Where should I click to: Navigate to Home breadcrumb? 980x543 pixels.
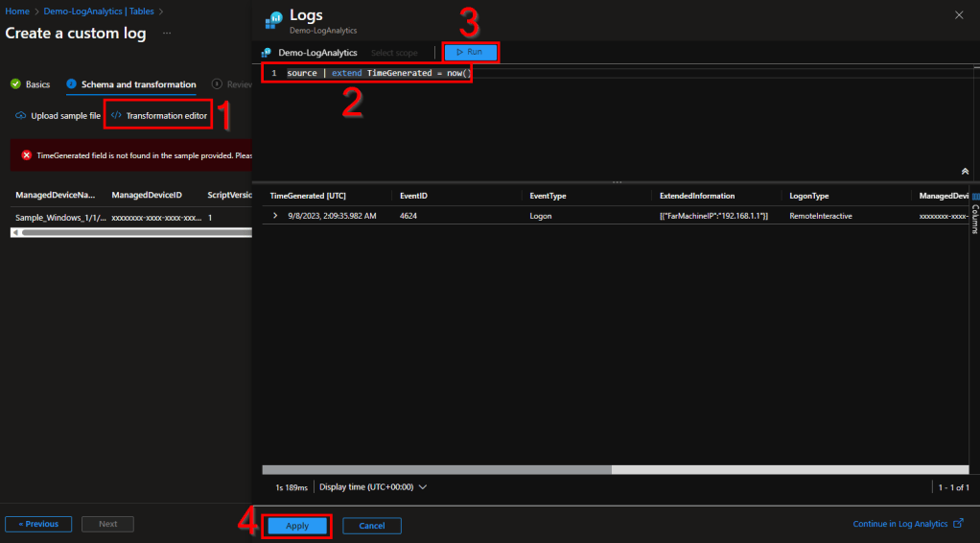point(17,12)
